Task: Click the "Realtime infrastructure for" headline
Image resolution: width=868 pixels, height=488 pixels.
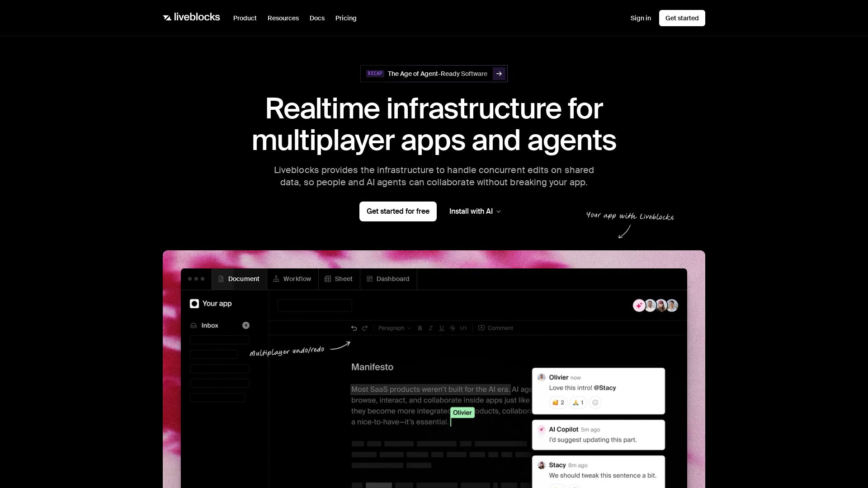Action: (x=434, y=108)
